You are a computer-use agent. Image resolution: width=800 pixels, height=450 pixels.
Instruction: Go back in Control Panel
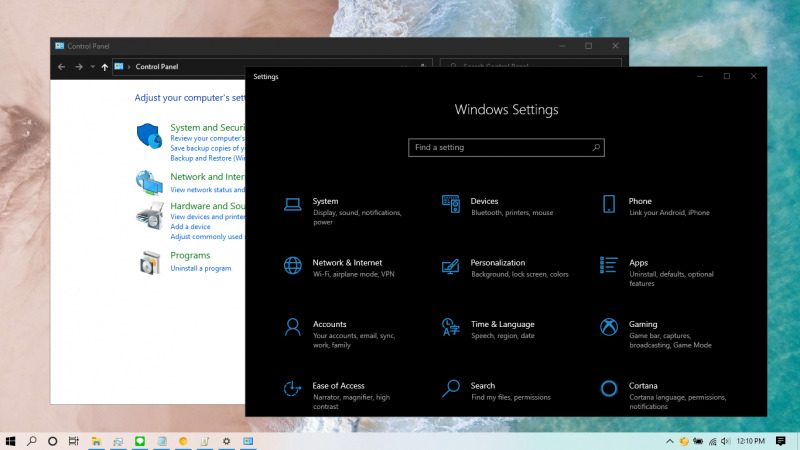(61, 67)
